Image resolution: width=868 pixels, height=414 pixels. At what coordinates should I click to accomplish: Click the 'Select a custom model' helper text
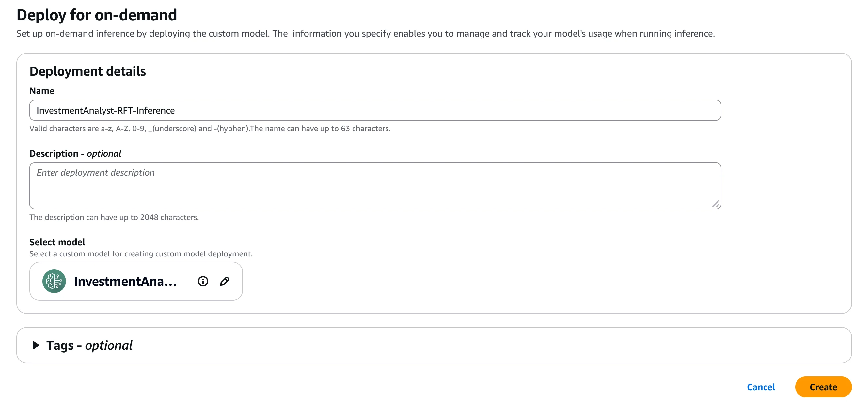pyautogui.click(x=141, y=254)
